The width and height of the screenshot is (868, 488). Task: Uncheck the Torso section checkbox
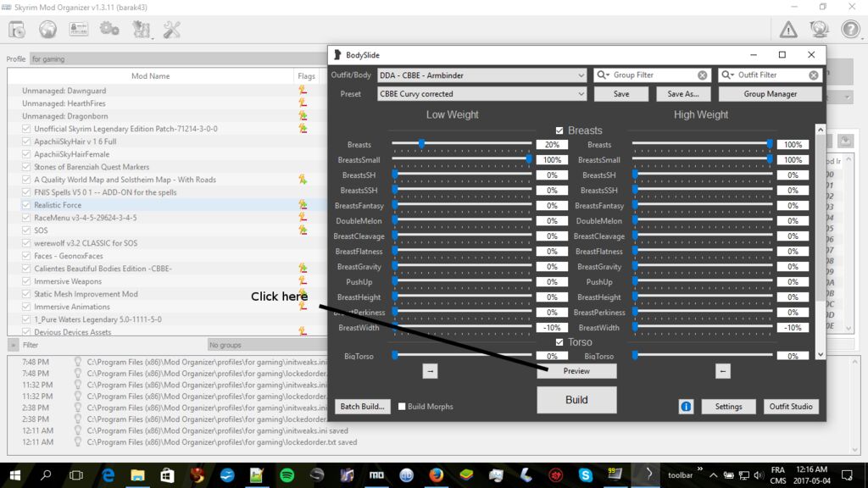(x=558, y=341)
